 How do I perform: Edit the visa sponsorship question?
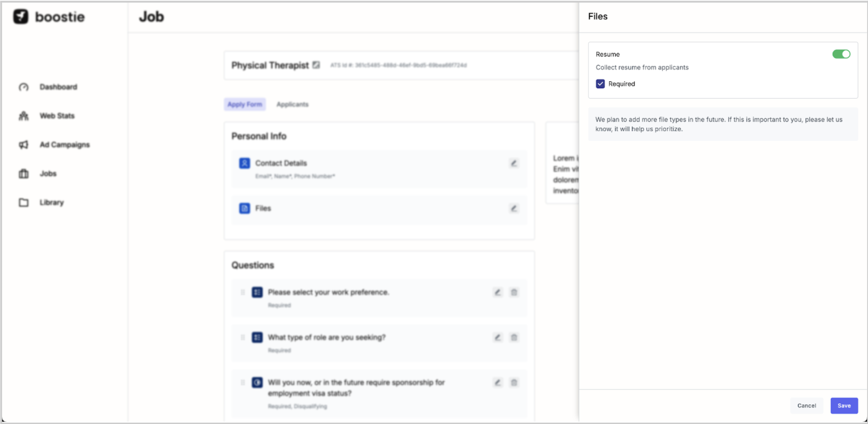click(x=497, y=383)
